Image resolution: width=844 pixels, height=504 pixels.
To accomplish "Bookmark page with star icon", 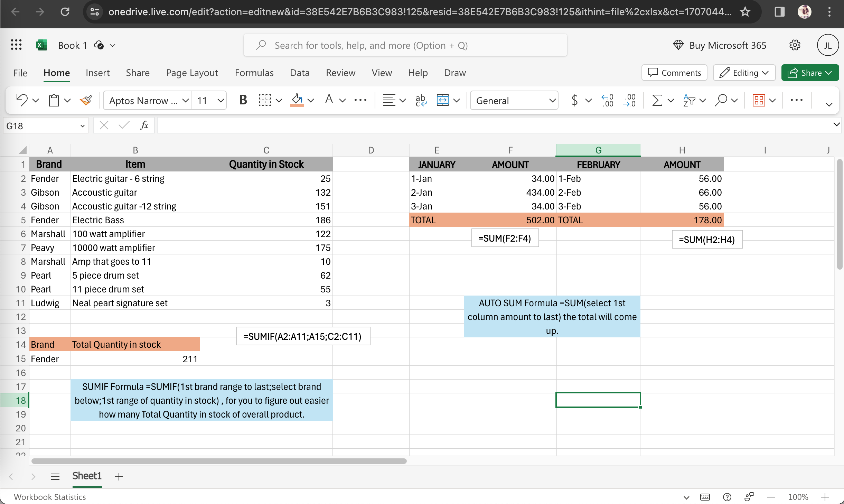I will (745, 12).
